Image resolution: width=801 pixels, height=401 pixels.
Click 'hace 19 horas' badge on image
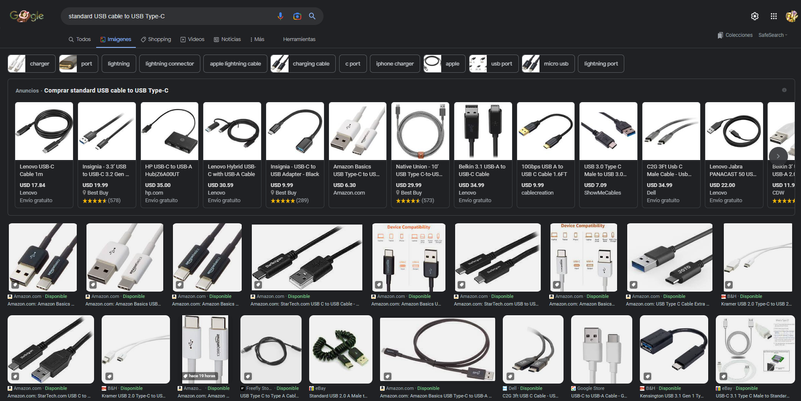pyautogui.click(x=200, y=376)
